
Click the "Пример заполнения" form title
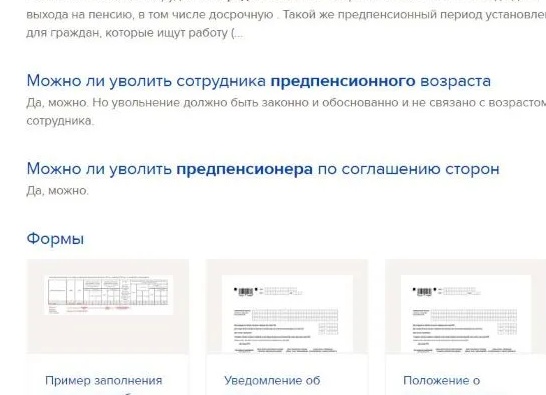103,380
